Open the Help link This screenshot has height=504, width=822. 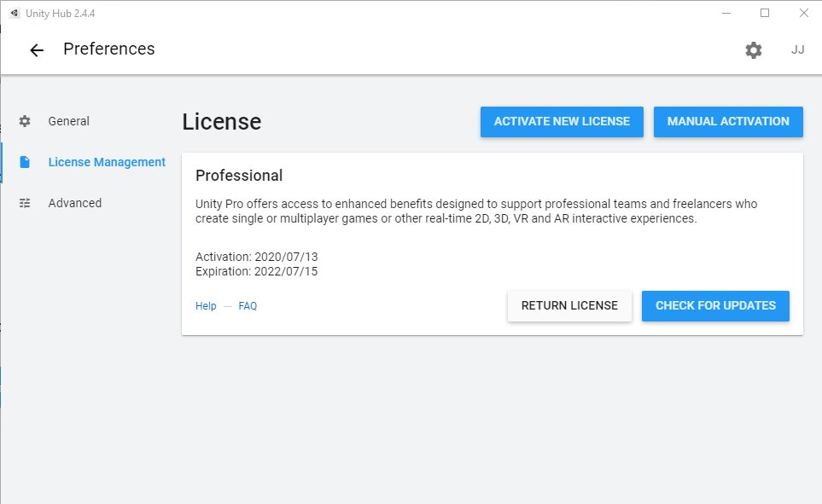[206, 306]
